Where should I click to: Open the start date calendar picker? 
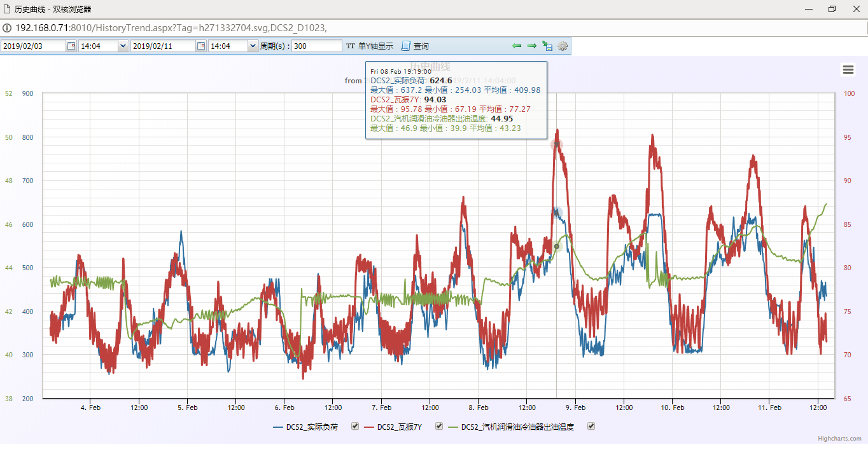coord(71,46)
